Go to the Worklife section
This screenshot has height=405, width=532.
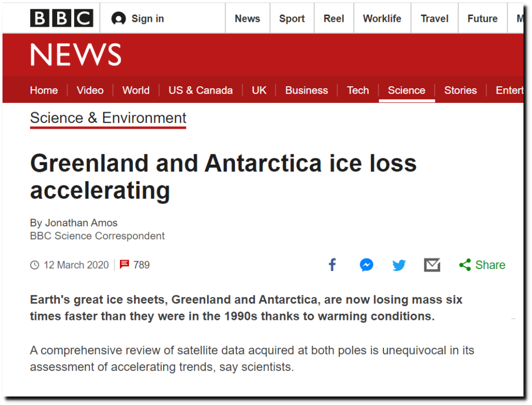[382, 19]
